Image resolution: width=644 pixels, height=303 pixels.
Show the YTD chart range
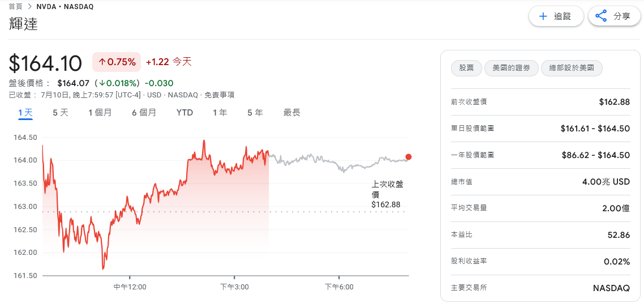[x=185, y=113]
